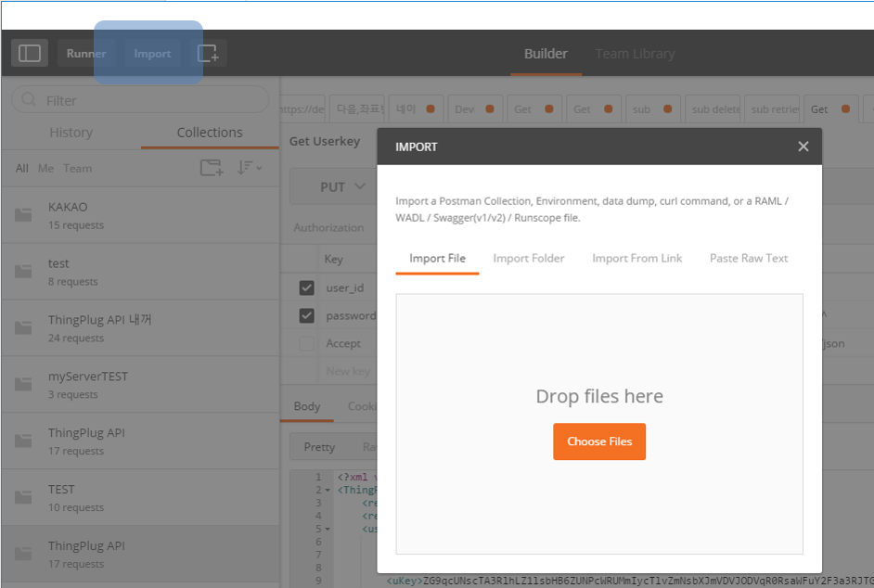Toggle the Accept header checkbox
This screenshot has height=588, width=874.
click(x=306, y=343)
